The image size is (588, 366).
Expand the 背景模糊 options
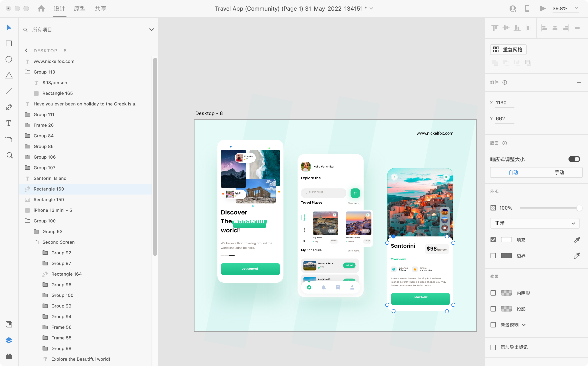click(524, 325)
